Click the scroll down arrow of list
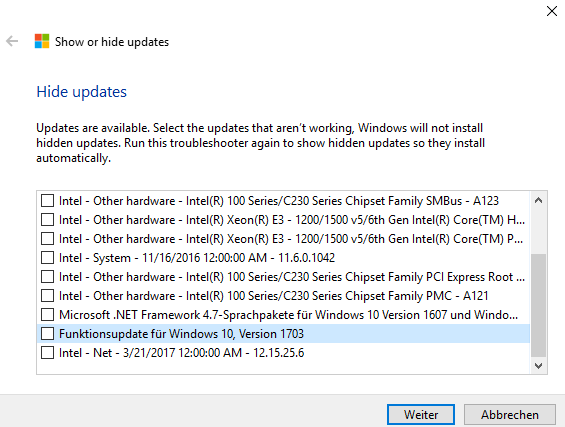Viewport: 565px width, 427px height. coord(538,366)
